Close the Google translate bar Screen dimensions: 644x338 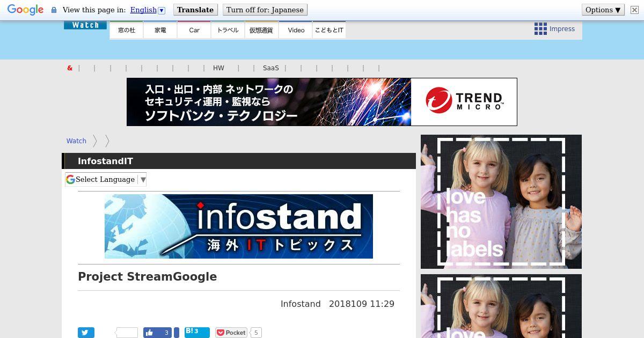pyautogui.click(x=634, y=10)
